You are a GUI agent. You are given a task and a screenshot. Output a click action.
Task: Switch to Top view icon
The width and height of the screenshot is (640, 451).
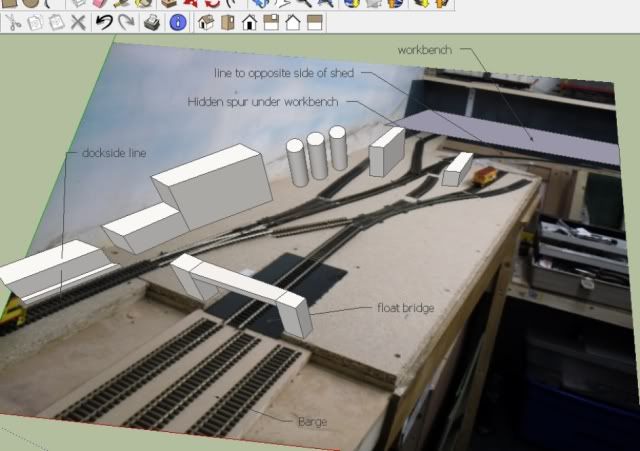228,22
